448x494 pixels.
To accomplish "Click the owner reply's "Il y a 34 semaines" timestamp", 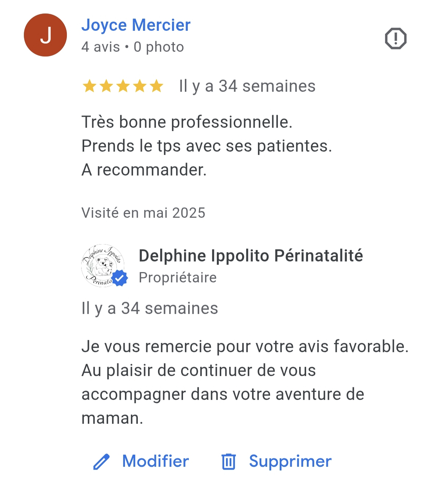I will [150, 309].
